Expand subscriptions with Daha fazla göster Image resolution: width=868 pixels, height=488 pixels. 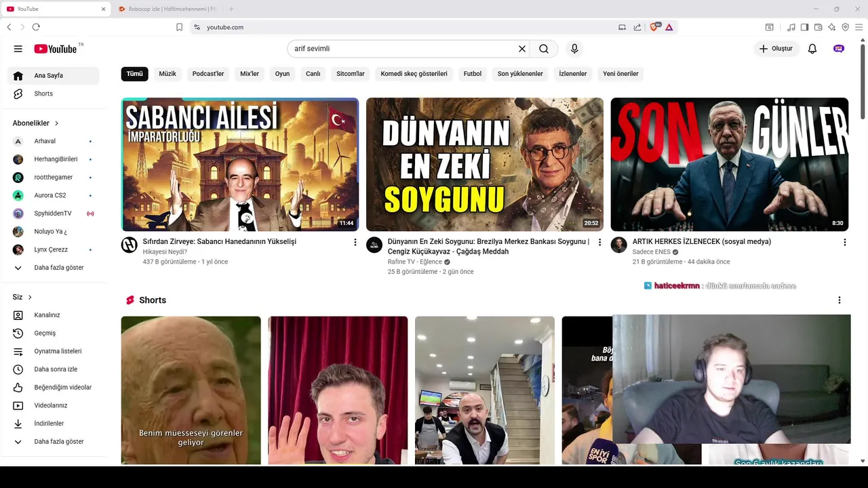point(54,268)
